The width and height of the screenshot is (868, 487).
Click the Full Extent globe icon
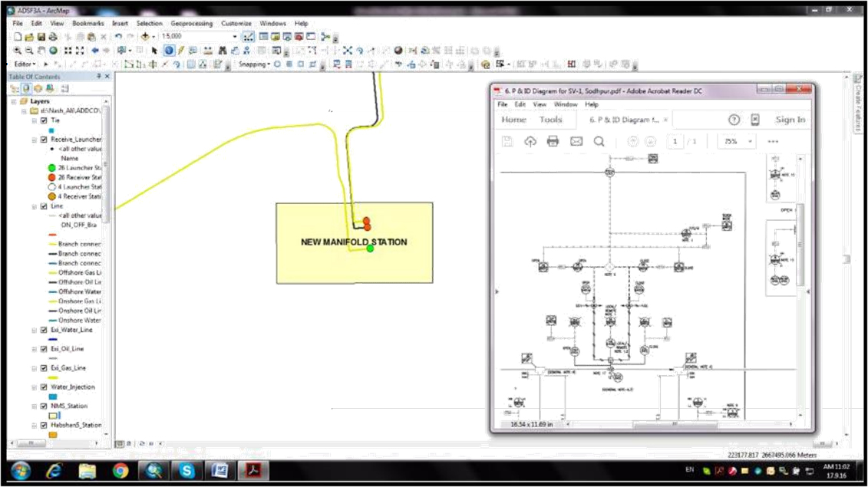[x=53, y=51]
